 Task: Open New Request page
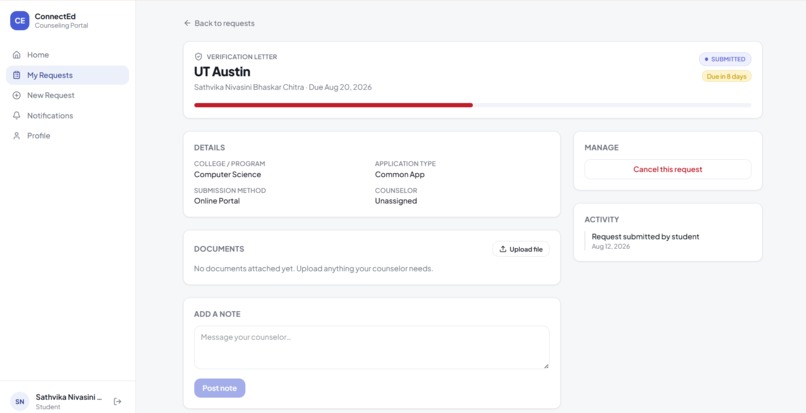[67, 95]
